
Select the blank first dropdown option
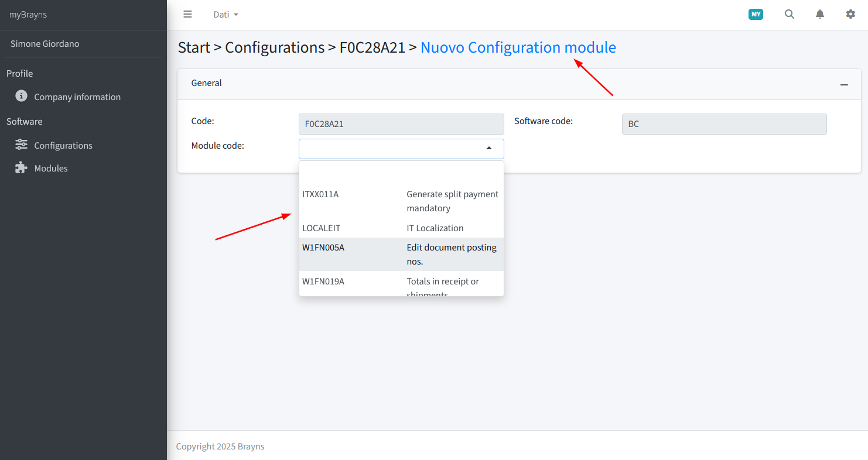[x=401, y=174]
